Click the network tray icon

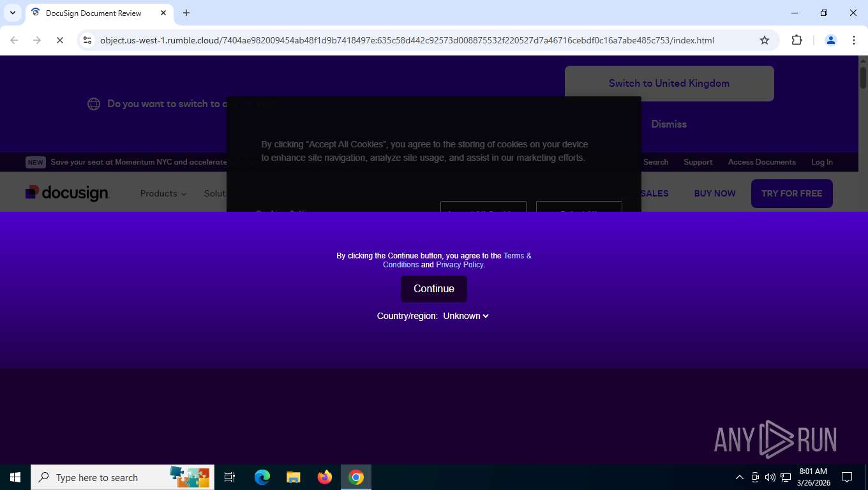coord(786,477)
